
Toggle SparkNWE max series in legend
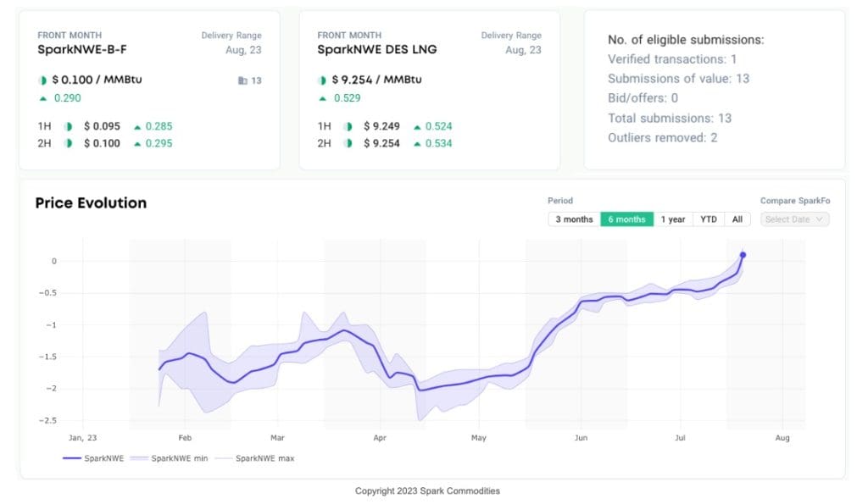(254, 458)
